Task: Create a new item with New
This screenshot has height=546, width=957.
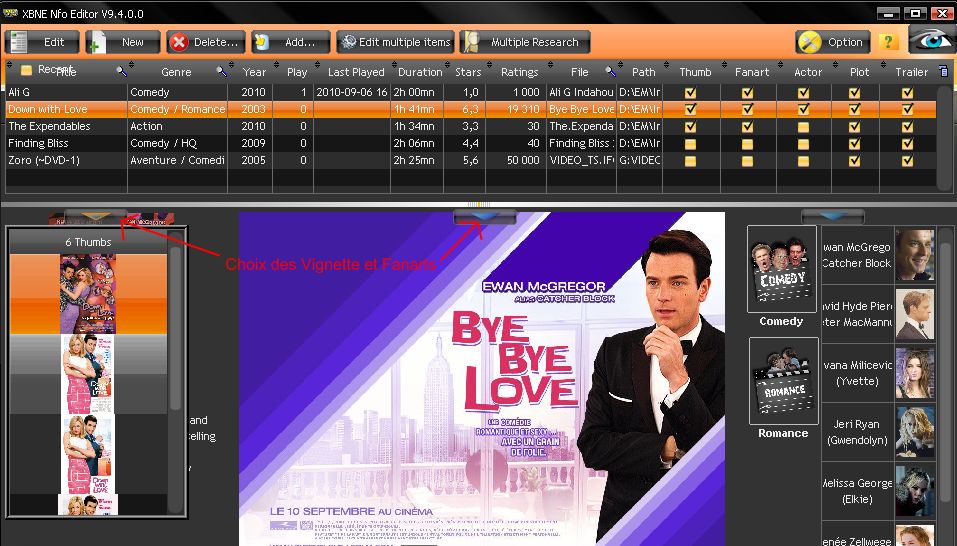Action: pyautogui.click(x=123, y=42)
